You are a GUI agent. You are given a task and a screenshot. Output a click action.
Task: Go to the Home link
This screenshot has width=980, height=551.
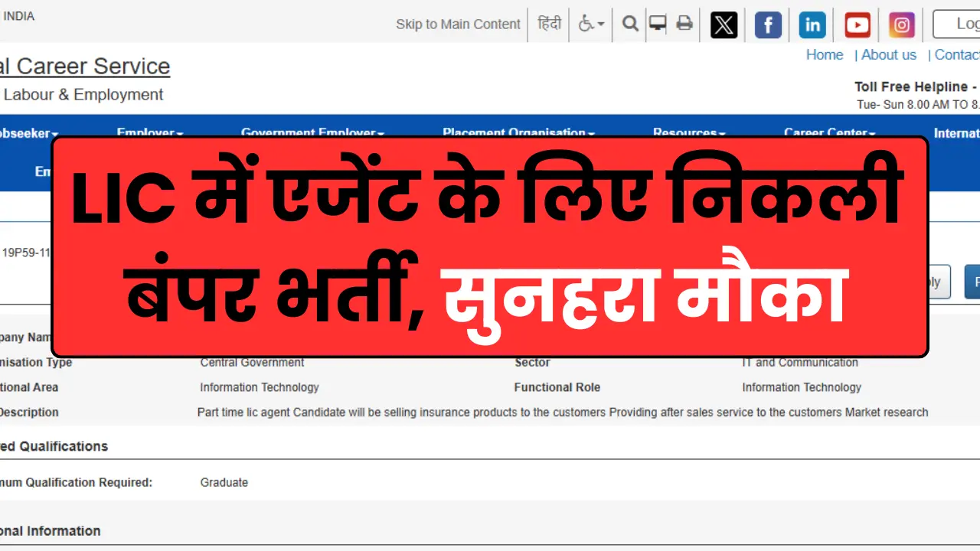point(825,55)
